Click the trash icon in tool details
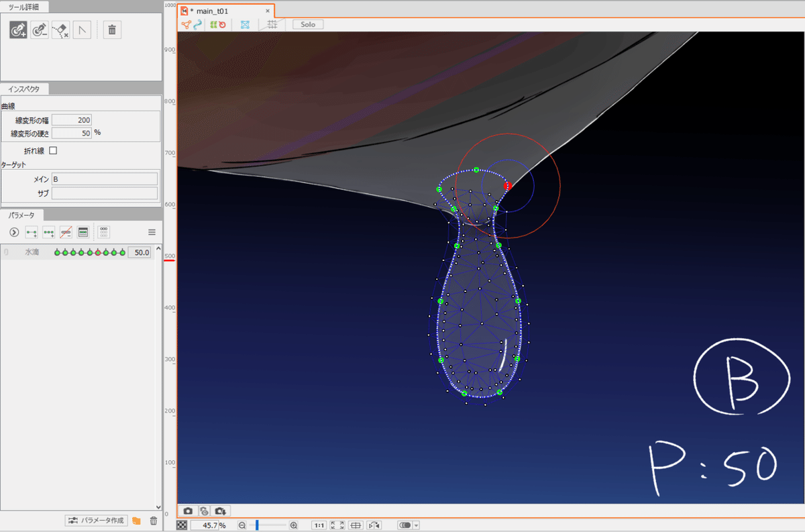 pos(112,30)
